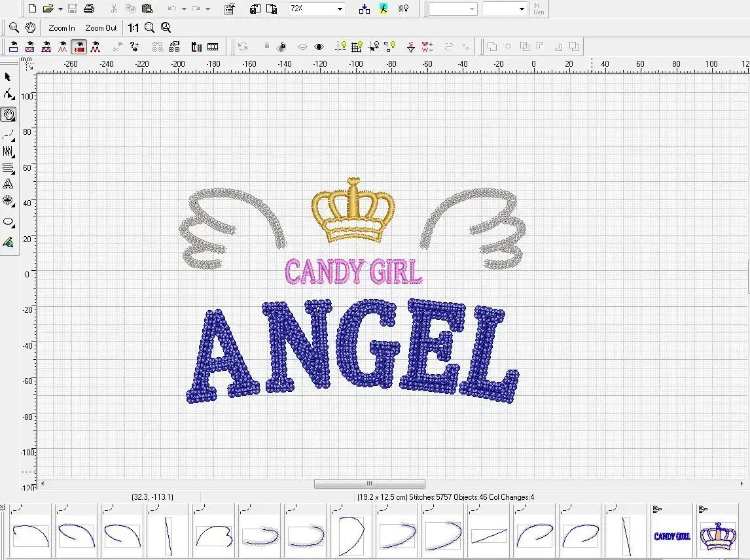Toggle the selected red stitch view button
The image size is (750, 560).
click(x=79, y=46)
